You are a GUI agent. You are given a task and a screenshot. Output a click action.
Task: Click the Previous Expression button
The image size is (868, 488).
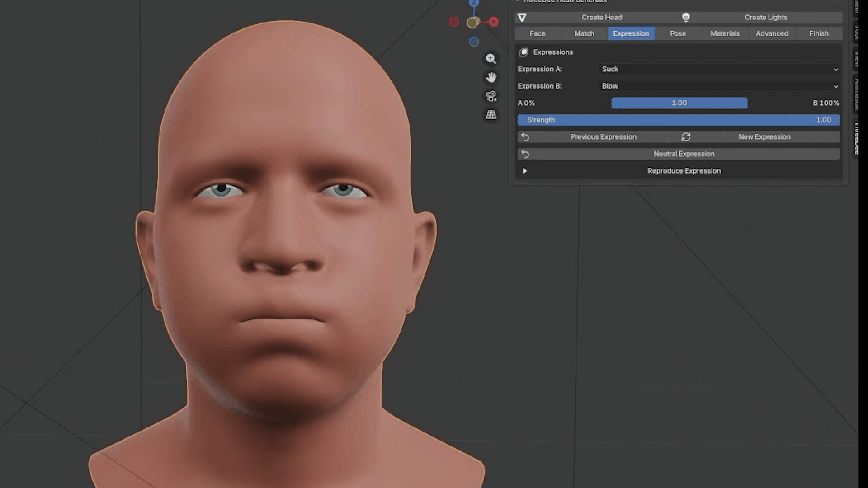pos(598,137)
